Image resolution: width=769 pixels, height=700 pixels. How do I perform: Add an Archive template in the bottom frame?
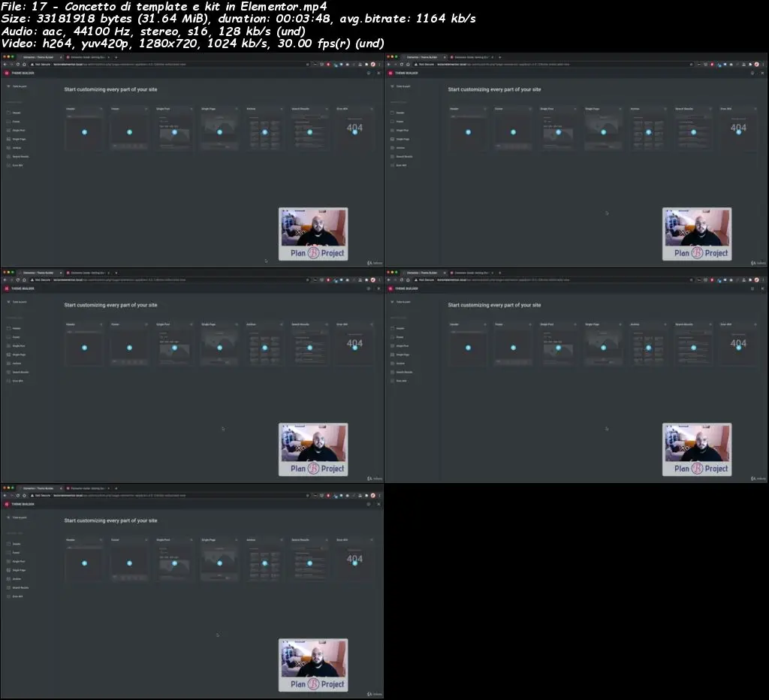pyautogui.click(x=265, y=563)
